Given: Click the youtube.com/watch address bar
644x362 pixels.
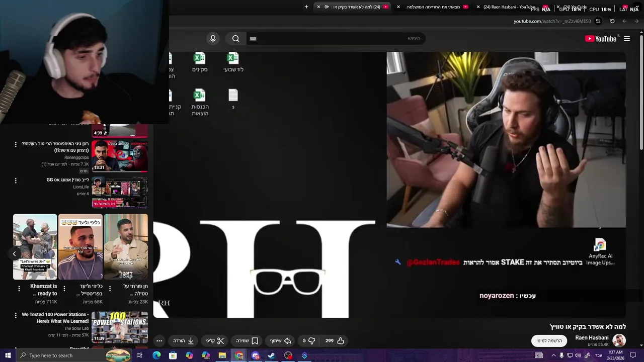Looking at the screenshot, I should [x=552, y=21].
